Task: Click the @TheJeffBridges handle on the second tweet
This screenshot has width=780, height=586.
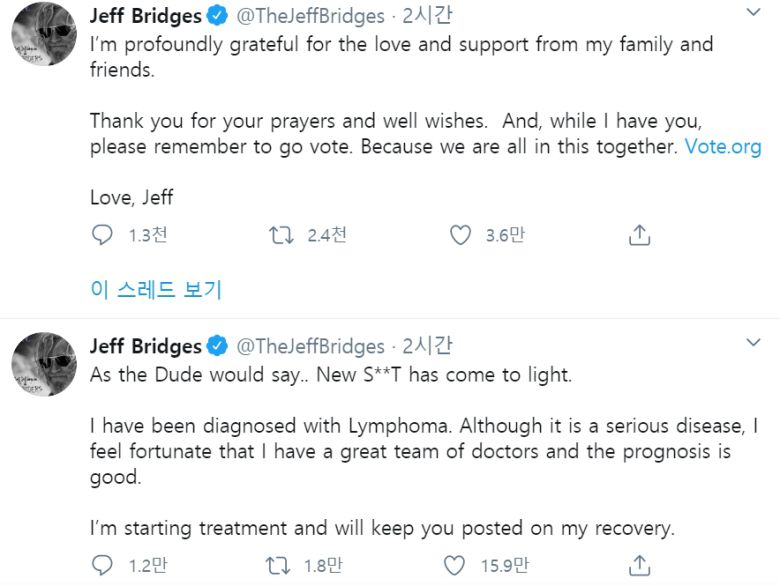Action: (310, 346)
